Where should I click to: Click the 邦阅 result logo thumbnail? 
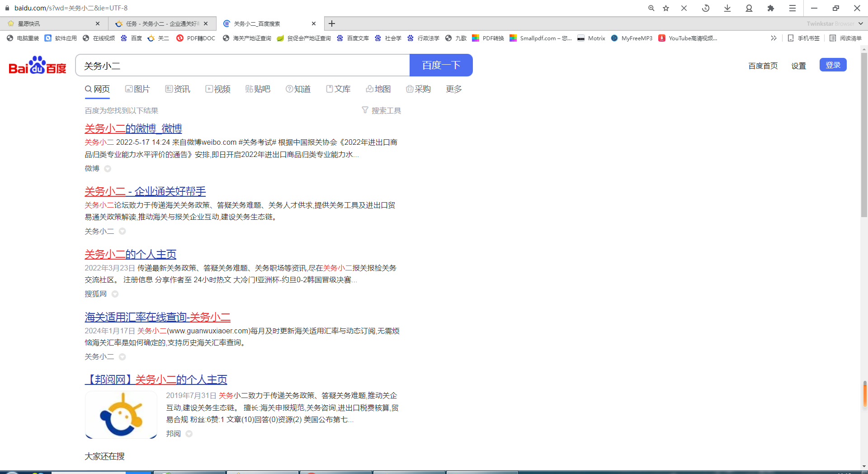point(121,415)
